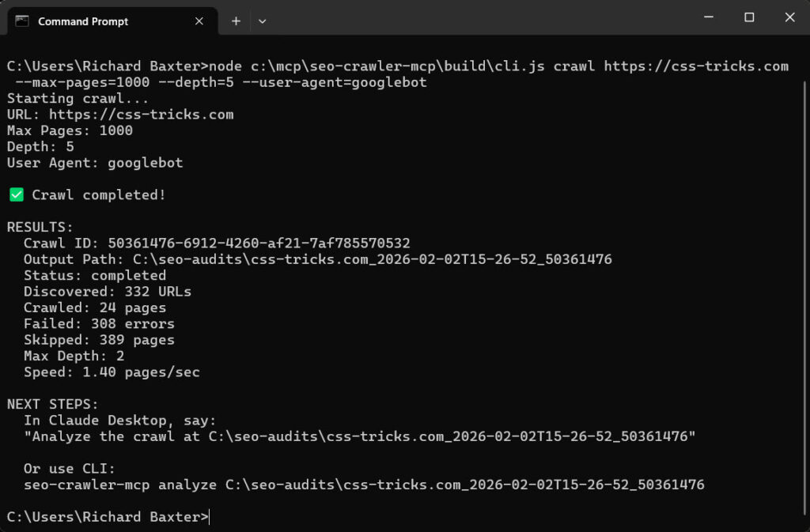Click the URL on the "URL:" output line
This screenshot has width=810, height=532.
(142, 115)
